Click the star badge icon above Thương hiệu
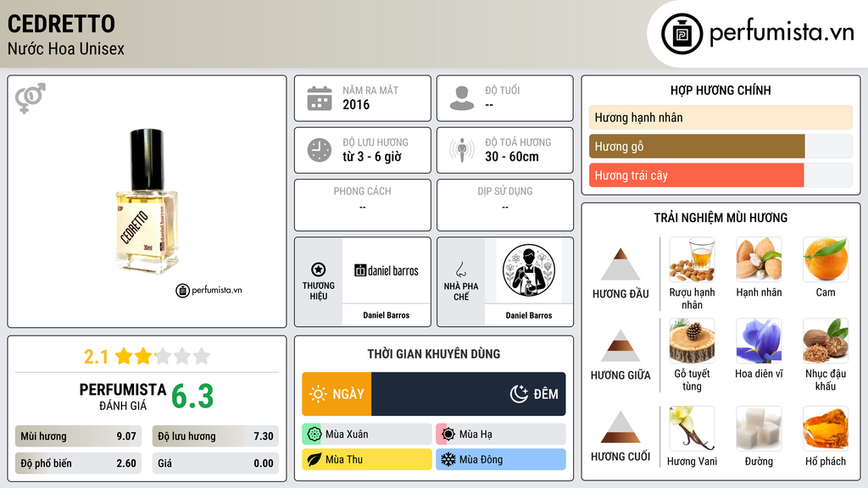Viewport: 868px width, 488px height. [319, 269]
